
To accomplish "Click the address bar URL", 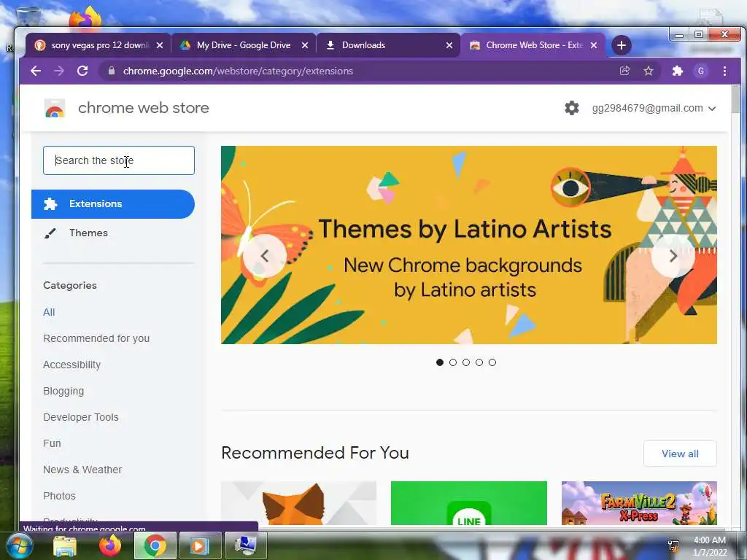I will (239, 71).
